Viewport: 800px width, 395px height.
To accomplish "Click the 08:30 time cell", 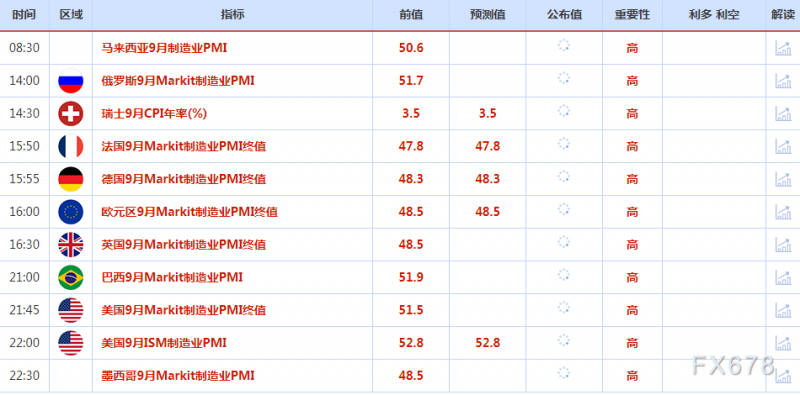I will pyautogui.click(x=24, y=48).
